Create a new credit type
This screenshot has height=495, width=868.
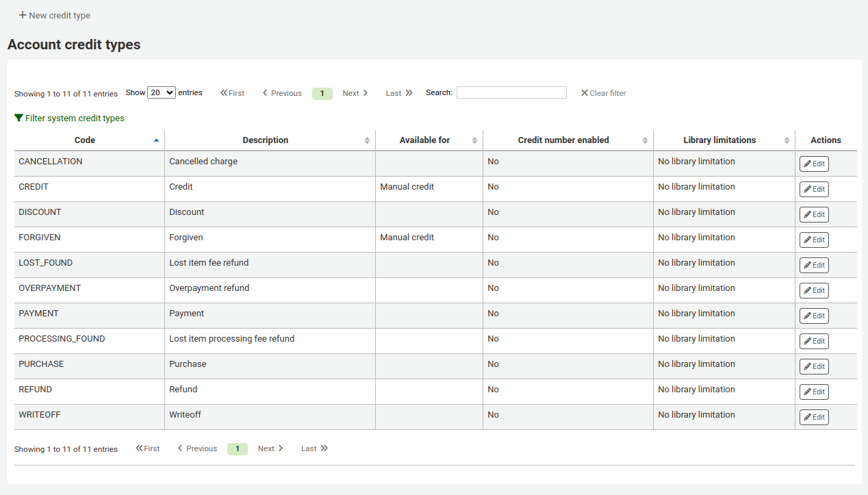[54, 15]
